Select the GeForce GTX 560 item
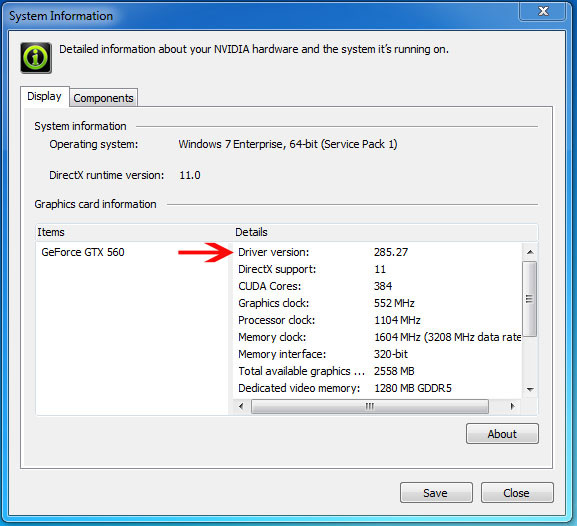This screenshot has height=526, width=577. pos(83,252)
